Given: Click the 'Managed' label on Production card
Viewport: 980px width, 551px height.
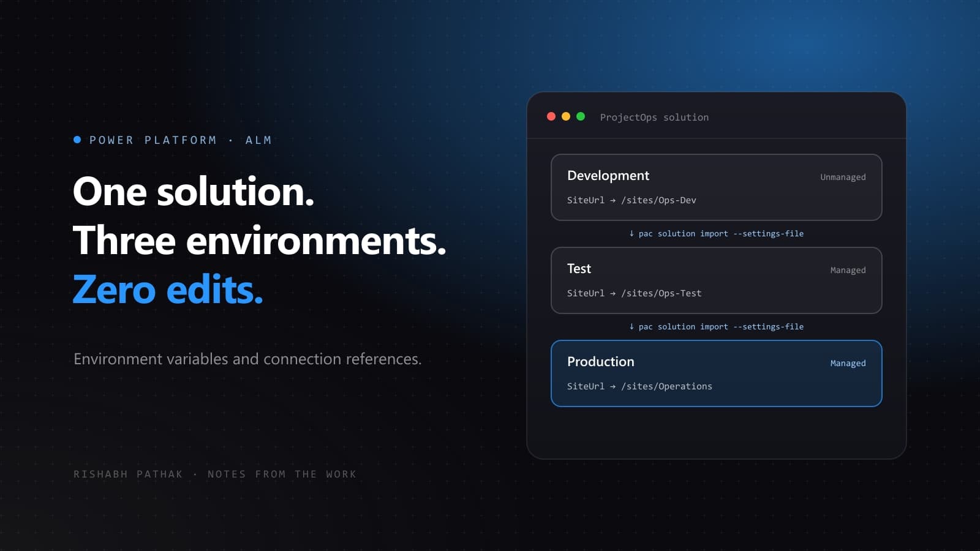Looking at the screenshot, I should (848, 363).
